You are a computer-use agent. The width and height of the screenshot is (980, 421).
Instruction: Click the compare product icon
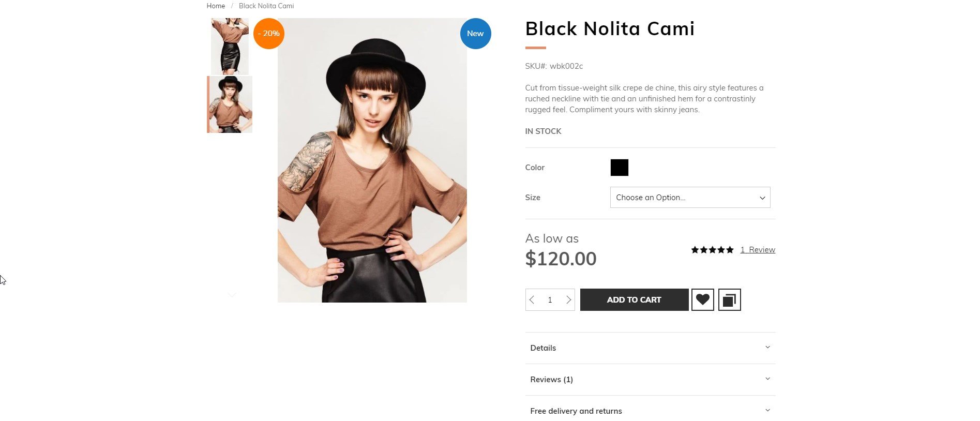[729, 299]
